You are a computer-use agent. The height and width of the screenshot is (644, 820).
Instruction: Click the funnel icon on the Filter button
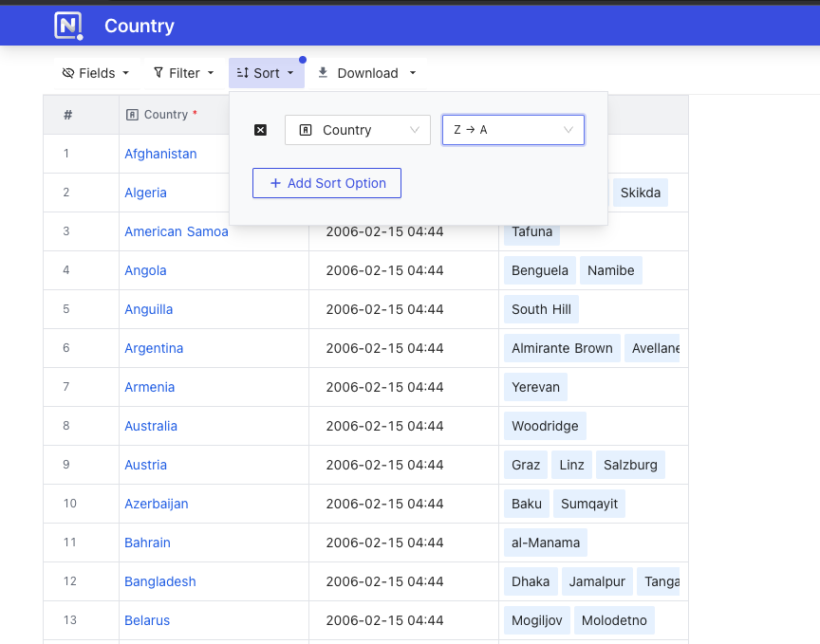pyautogui.click(x=158, y=72)
